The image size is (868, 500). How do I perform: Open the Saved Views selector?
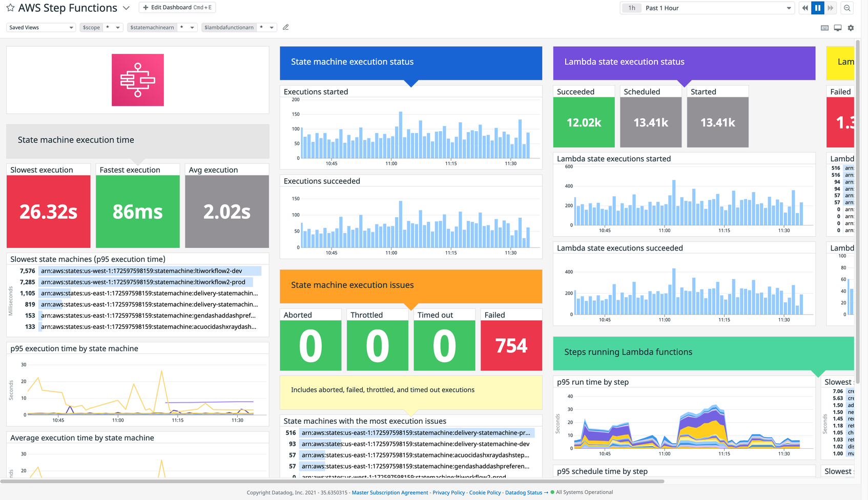click(x=40, y=27)
